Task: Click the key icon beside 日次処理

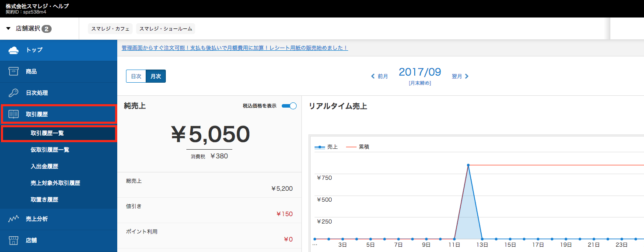Action: pyautogui.click(x=14, y=93)
